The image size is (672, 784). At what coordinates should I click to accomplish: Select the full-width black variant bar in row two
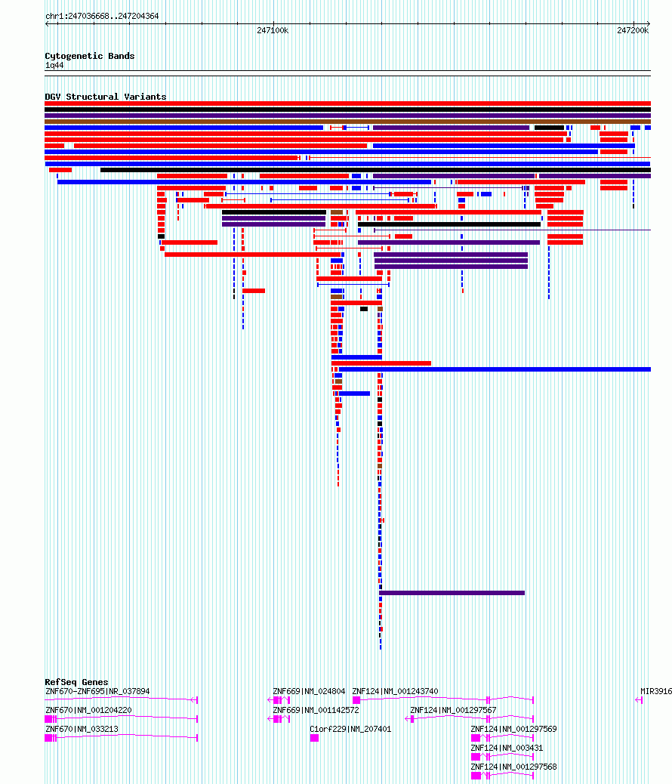[347, 110]
